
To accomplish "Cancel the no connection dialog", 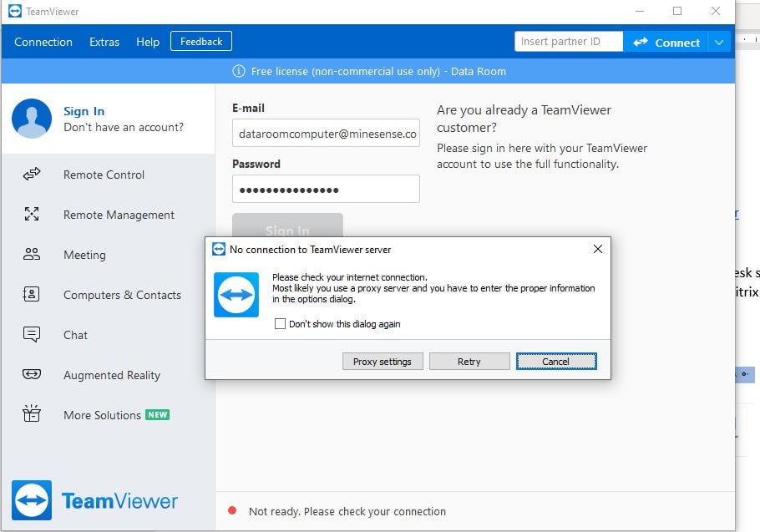I will click(x=556, y=361).
